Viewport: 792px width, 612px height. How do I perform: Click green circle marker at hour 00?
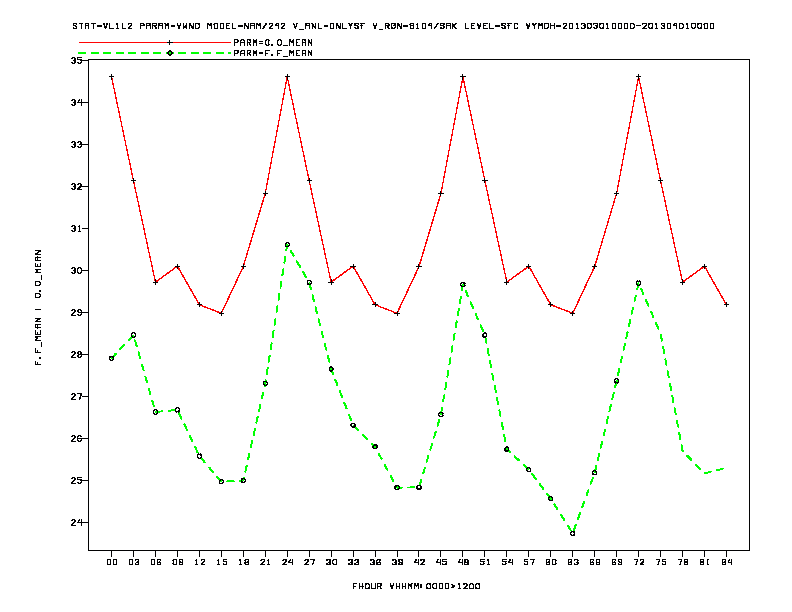tap(112, 358)
